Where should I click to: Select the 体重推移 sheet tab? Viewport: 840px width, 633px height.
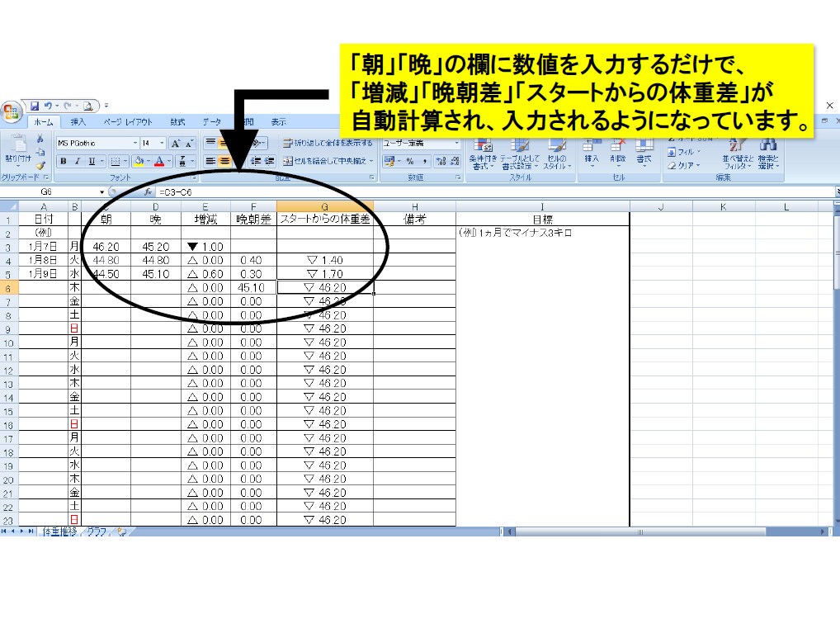pos(59,531)
